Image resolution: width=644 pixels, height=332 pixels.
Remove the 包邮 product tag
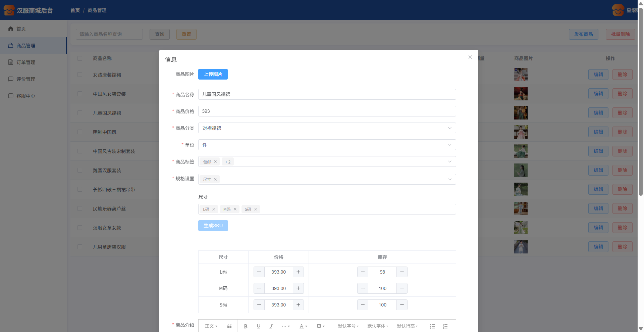215,162
